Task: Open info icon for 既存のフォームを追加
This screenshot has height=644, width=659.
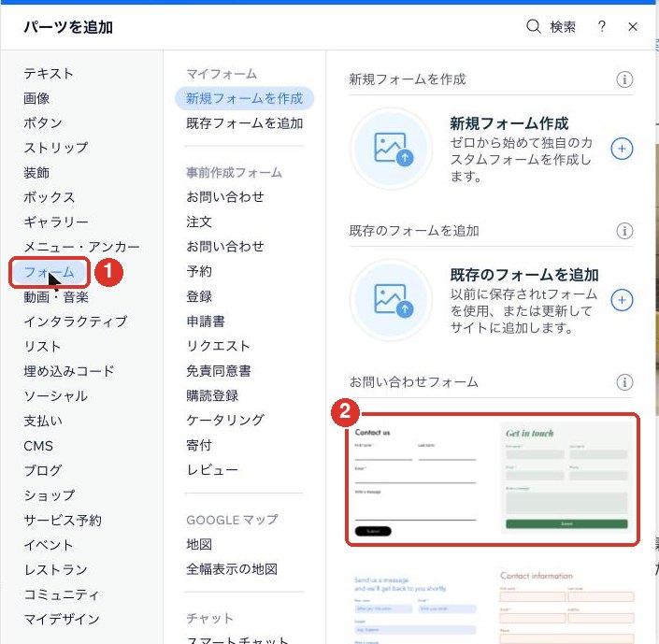Action: tap(624, 231)
